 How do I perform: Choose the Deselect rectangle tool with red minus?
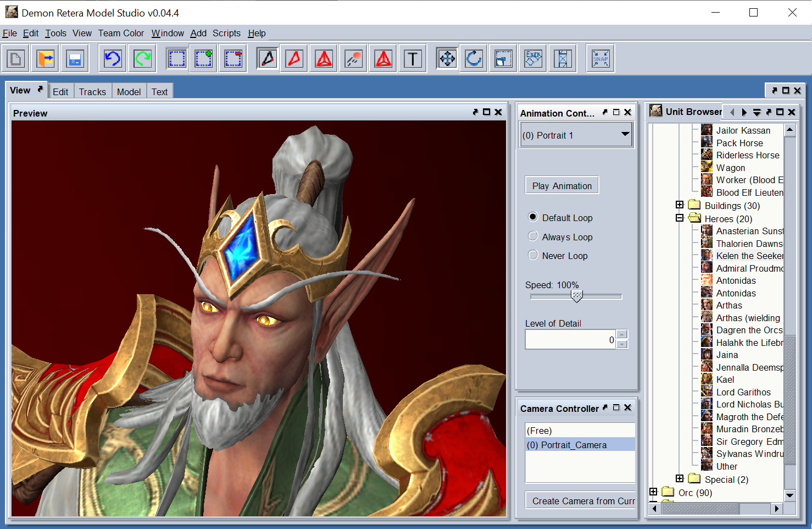[233, 58]
